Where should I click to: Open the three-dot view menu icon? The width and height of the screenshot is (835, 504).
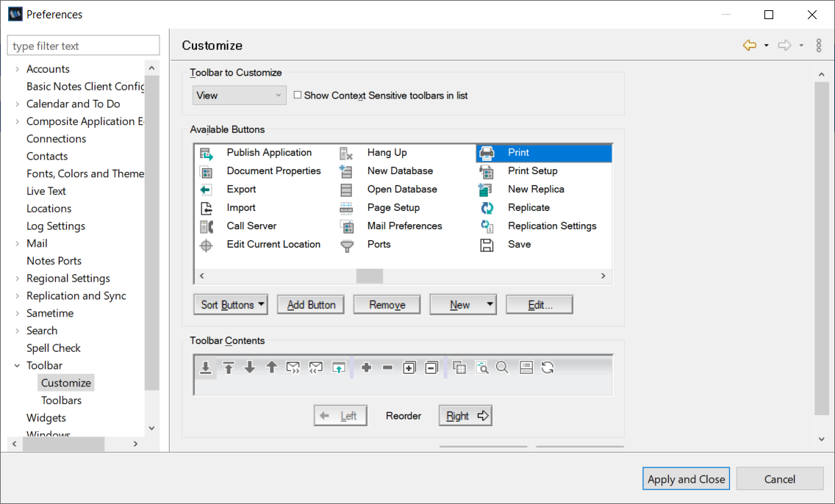click(x=819, y=46)
